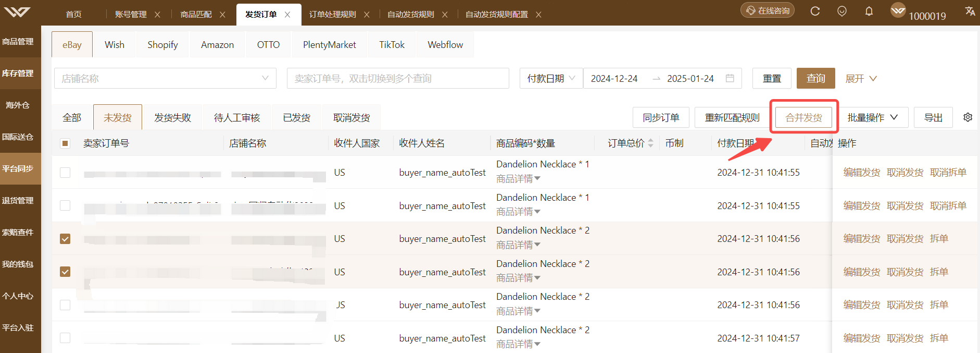980x353 pixels.
Task: Select the Wish platform tab
Action: pyautogui.click(x=115, y=44)
